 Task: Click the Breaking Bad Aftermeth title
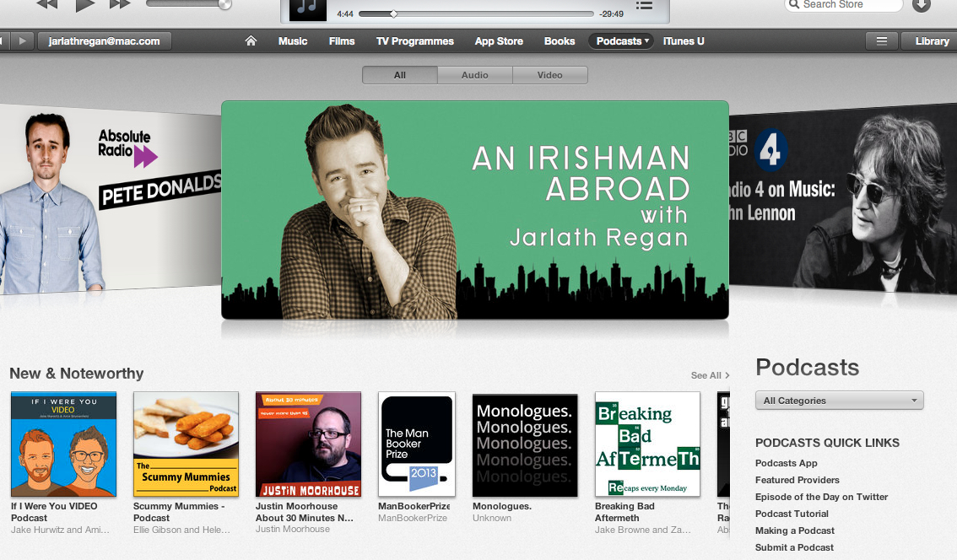click(625, 512)
